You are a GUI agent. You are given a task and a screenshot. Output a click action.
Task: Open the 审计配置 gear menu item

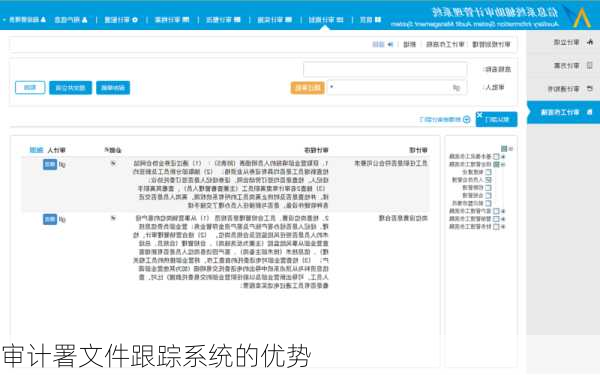pyautogui.click(x=121, y=20)
